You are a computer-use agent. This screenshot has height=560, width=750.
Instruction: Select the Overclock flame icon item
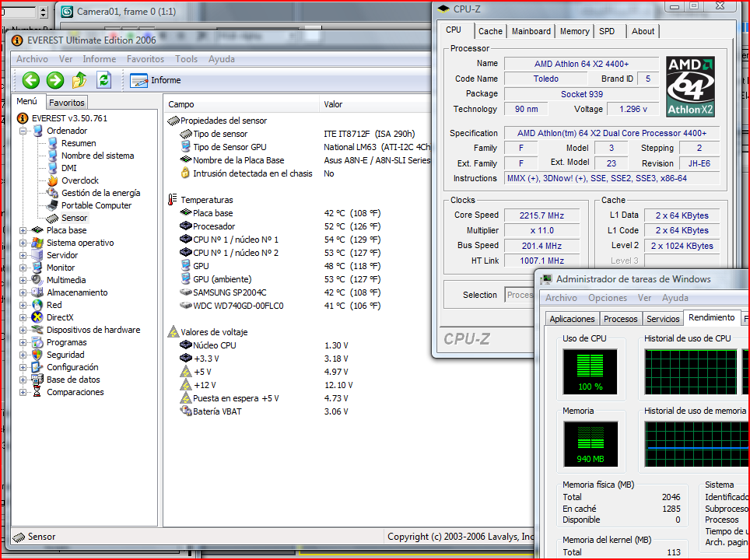53,180
